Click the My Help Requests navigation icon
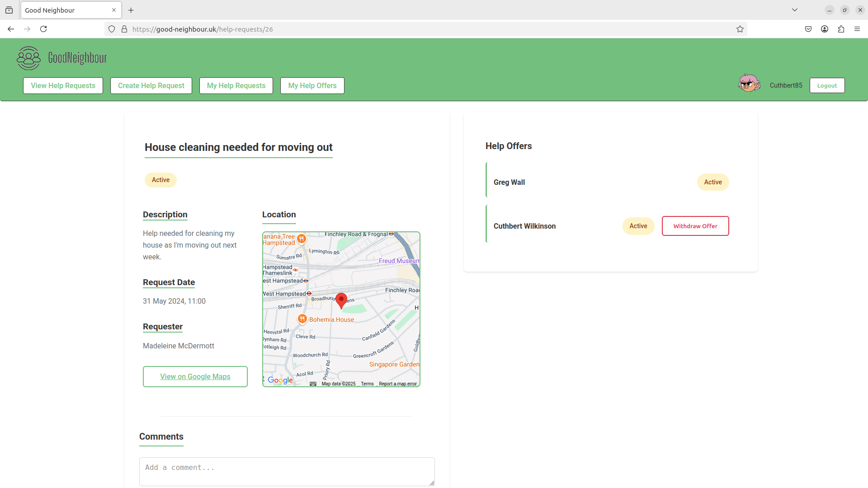 [236, 85]
